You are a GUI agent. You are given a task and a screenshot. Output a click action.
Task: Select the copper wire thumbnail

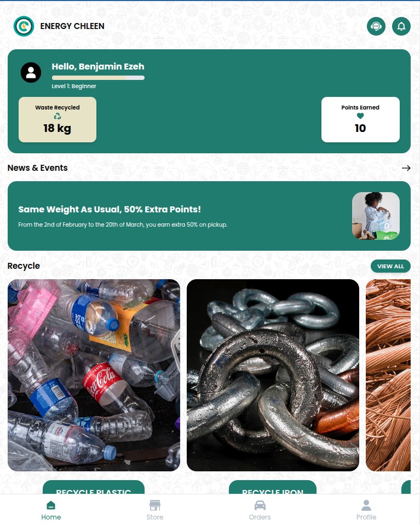point(388,375)
